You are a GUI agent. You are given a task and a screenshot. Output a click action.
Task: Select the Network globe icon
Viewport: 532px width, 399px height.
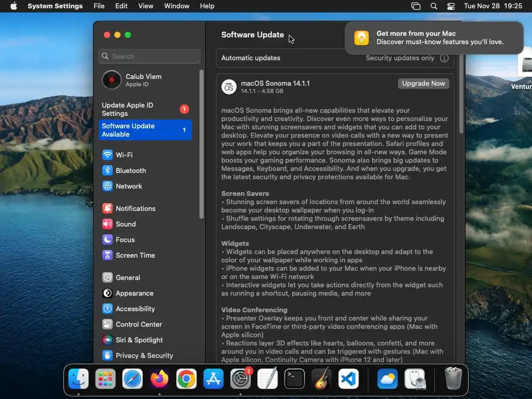pyautogui.click(x=107, y=187)
